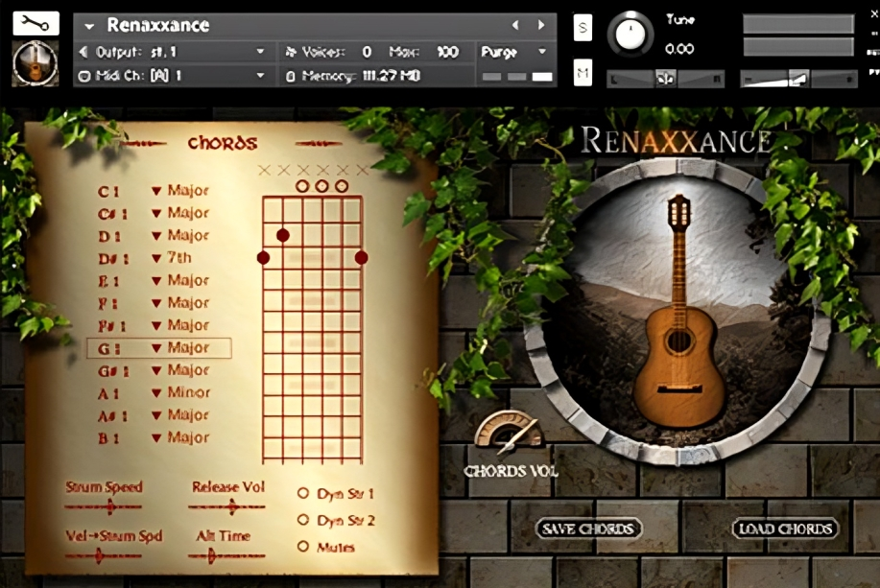Viewport: 880px width, 588px height.
Task: Click the red fret dot on second fret
Action: pyautogui.click(x=283, y=235)
